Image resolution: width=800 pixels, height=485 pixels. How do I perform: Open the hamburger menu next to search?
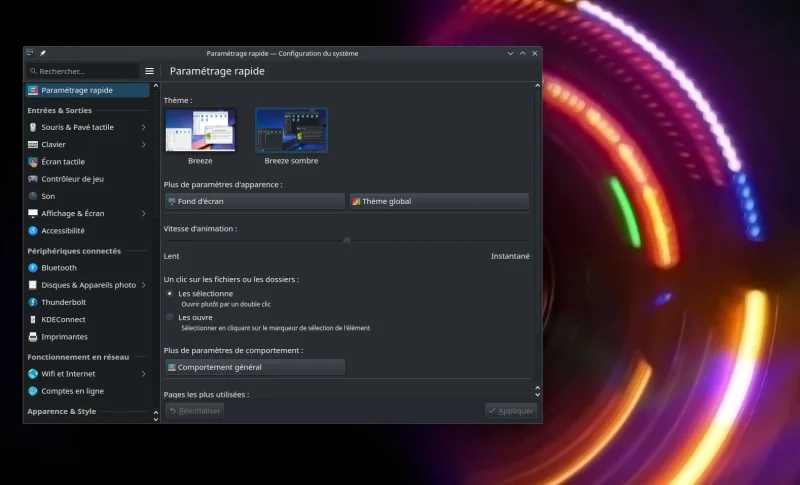[x=149, y=71]
